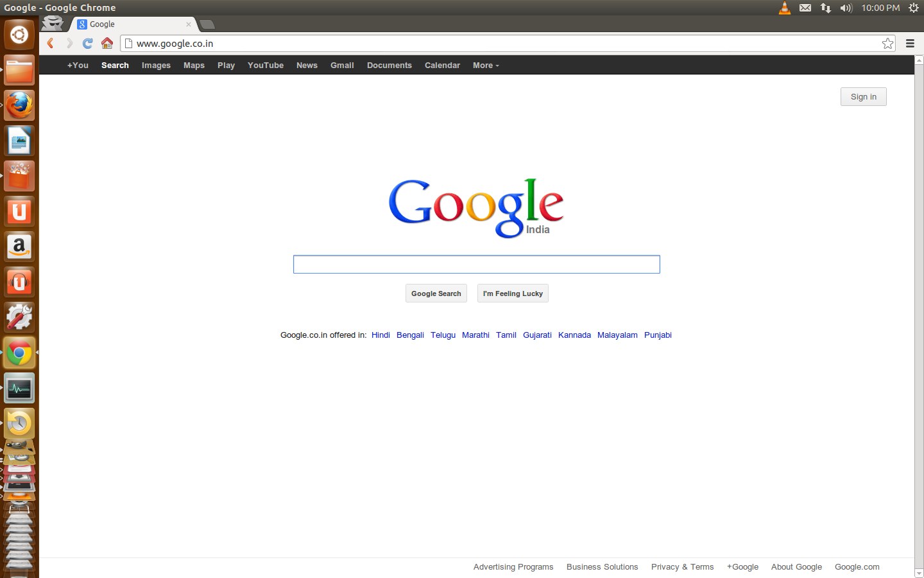Go to the browser home icon
Screen dimensions: 924x578
pos(107,44)
